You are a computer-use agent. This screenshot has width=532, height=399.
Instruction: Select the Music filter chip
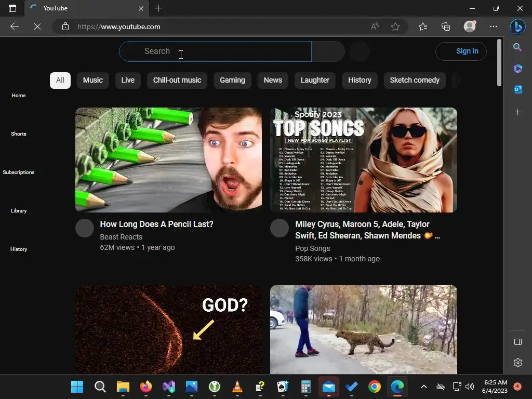coord(93,81)
